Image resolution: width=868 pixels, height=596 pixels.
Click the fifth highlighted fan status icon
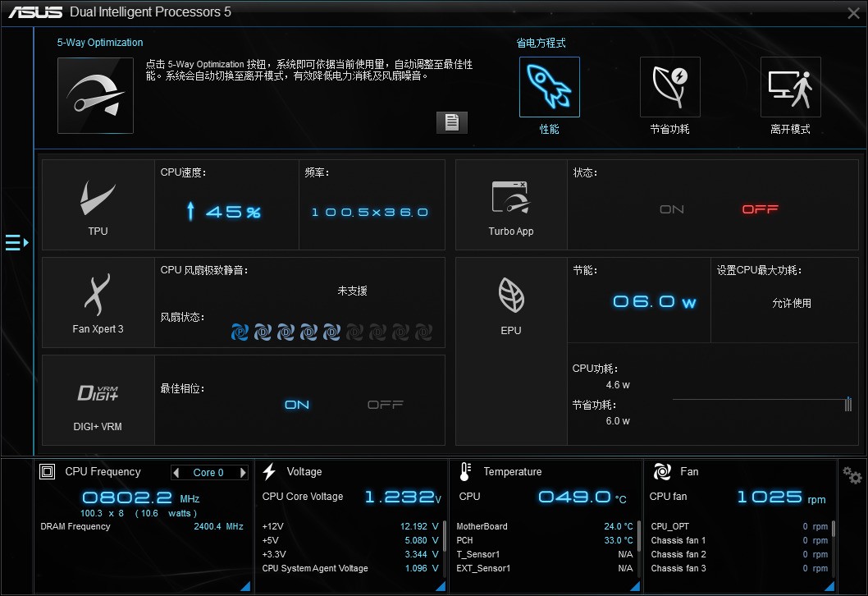331,332
